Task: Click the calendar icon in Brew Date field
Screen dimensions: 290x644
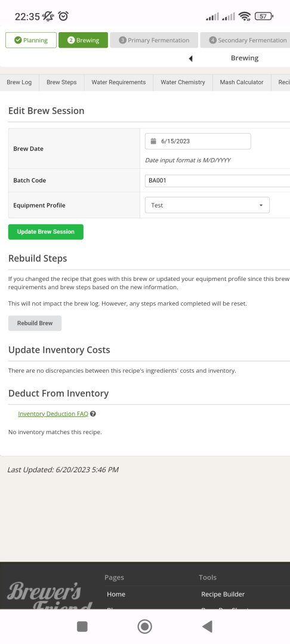Action: [153, 141]
